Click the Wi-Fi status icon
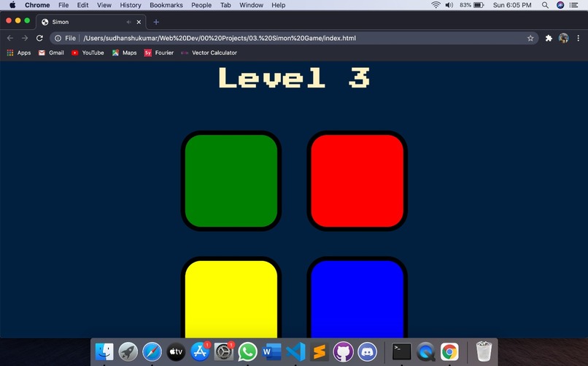This screenshot has width=588, height=366. point(436,5)
